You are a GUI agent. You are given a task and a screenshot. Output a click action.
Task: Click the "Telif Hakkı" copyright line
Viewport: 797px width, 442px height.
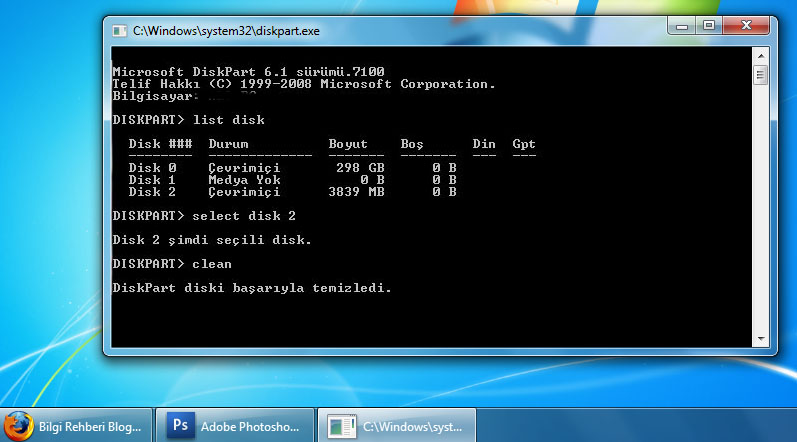pyautogui.click(x=303, y=84)
